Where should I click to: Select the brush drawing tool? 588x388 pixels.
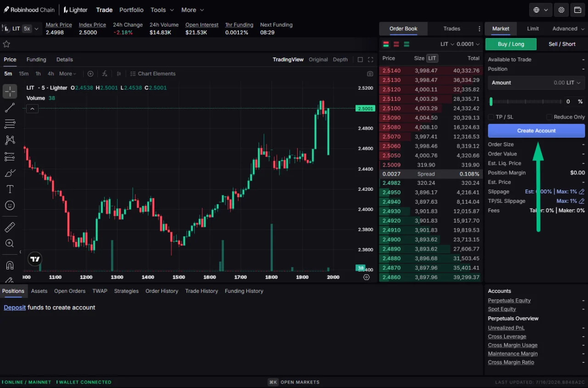(x=10, y=173)
